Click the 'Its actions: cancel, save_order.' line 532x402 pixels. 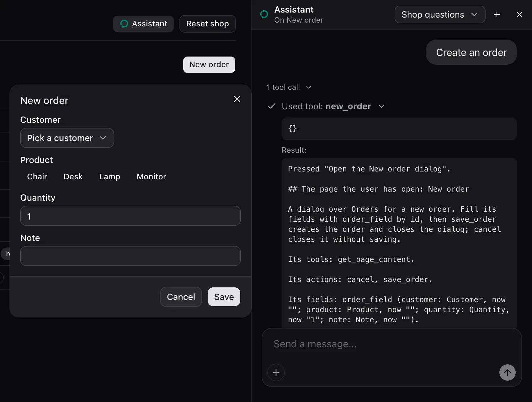[360, 280]
